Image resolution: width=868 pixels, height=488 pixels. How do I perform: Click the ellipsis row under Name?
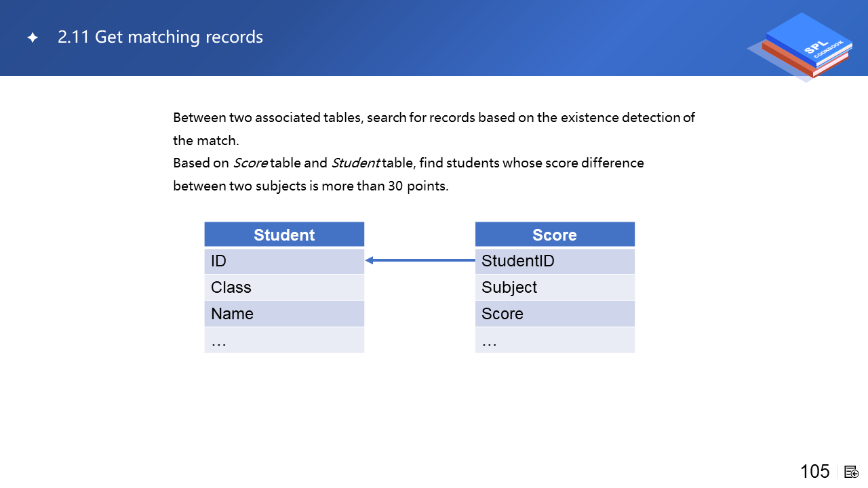pos(284,340)
